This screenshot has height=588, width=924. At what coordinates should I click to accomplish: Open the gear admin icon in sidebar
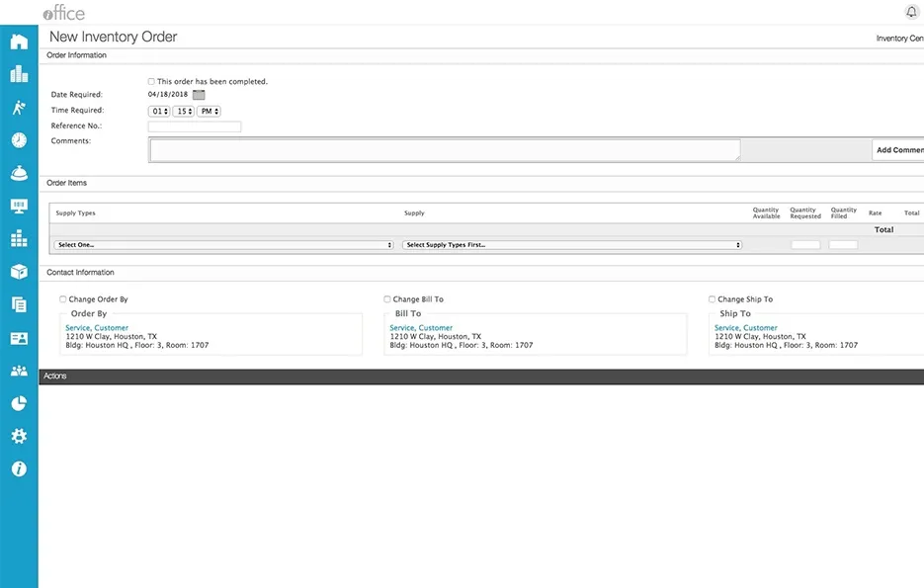[19, 436]
